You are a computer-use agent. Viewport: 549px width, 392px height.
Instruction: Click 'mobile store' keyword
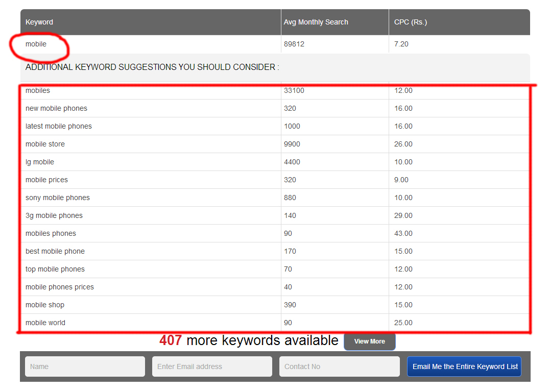pos(45,144)
